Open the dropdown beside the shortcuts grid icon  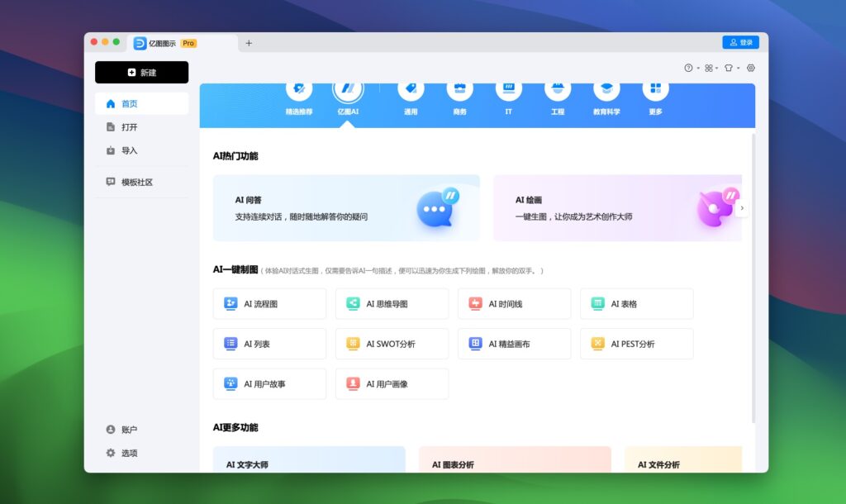pos(717,69)
